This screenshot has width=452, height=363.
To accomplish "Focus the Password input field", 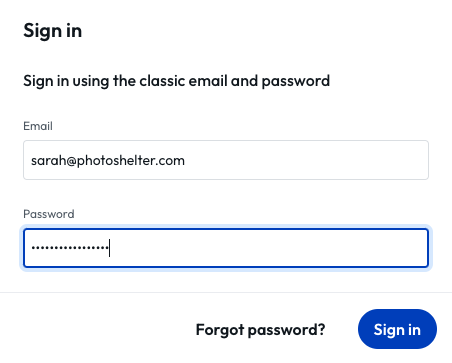I will coord(226,248).
